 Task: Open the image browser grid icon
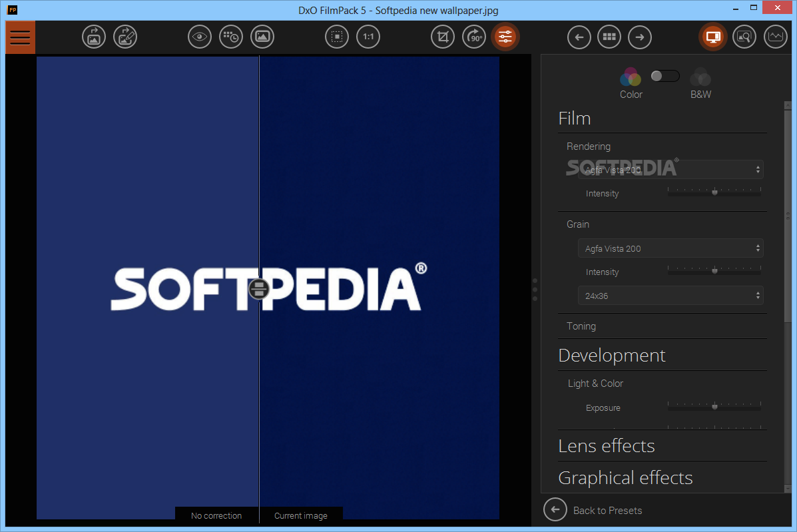609,37
